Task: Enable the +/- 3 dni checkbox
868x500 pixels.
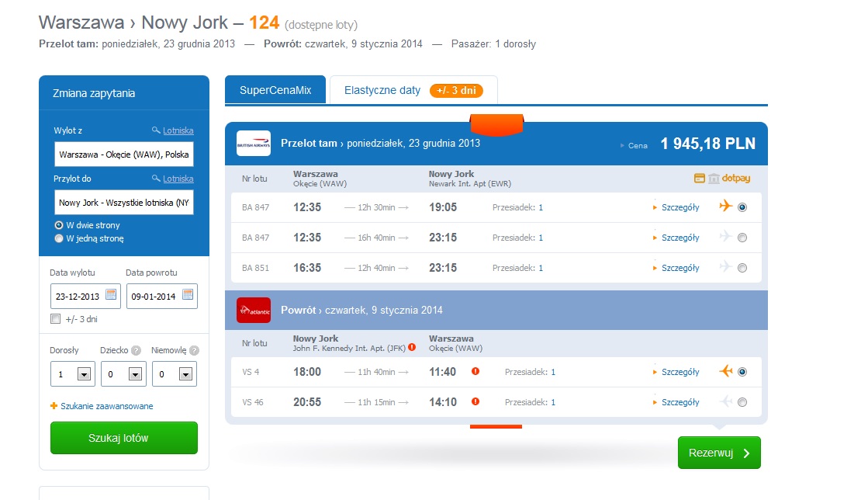Action: point(55,319)
